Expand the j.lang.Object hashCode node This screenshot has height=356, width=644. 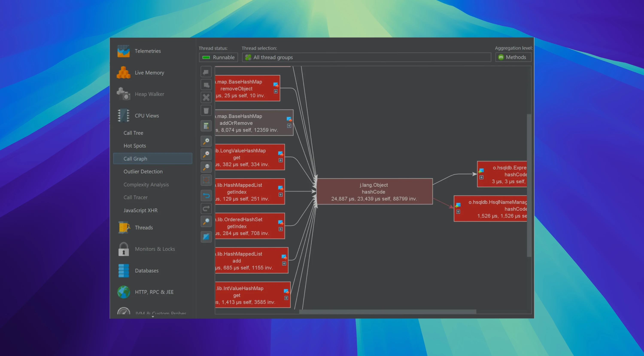click(x=374, y=192)
